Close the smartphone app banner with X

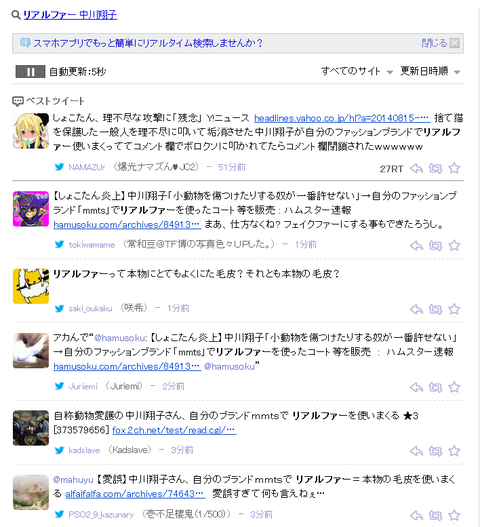(x=454, y=43)
